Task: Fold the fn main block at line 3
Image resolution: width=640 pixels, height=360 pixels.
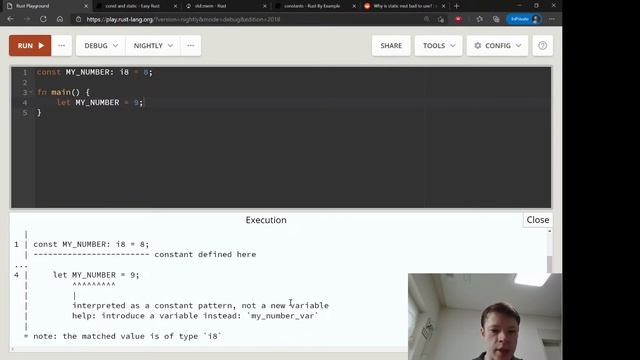Action: (x=31, y=92)
